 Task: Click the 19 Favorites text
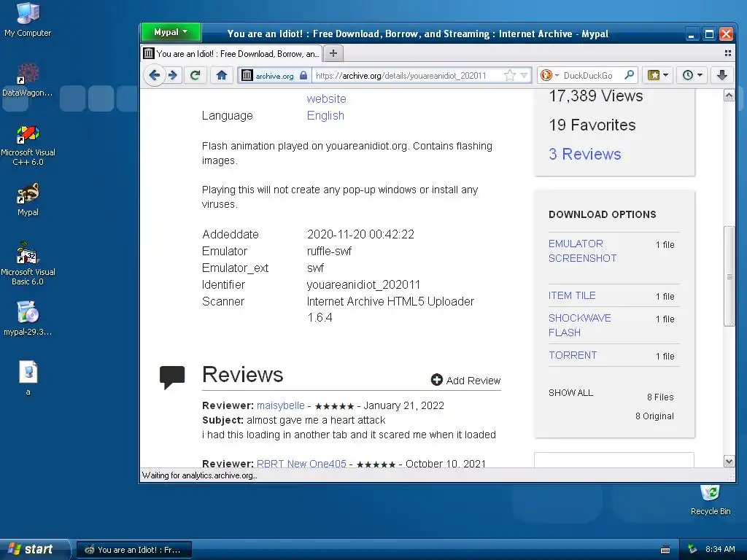[592, 125]
